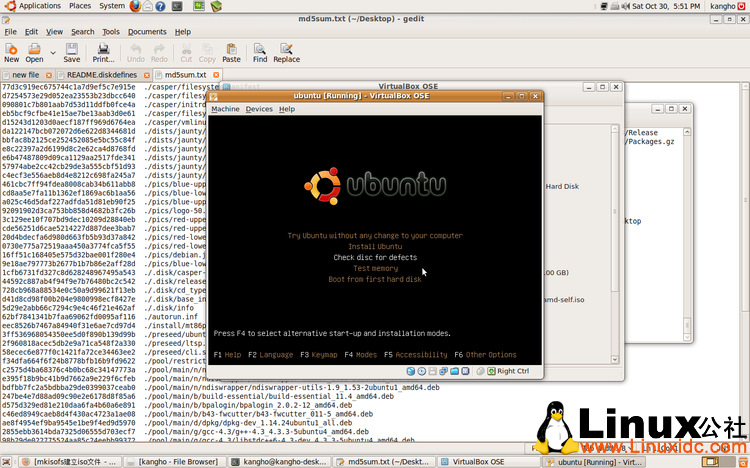Viewport: 750px width, 468px height.
Task: Open gedit View menu
Action: (x=54, y=32)
